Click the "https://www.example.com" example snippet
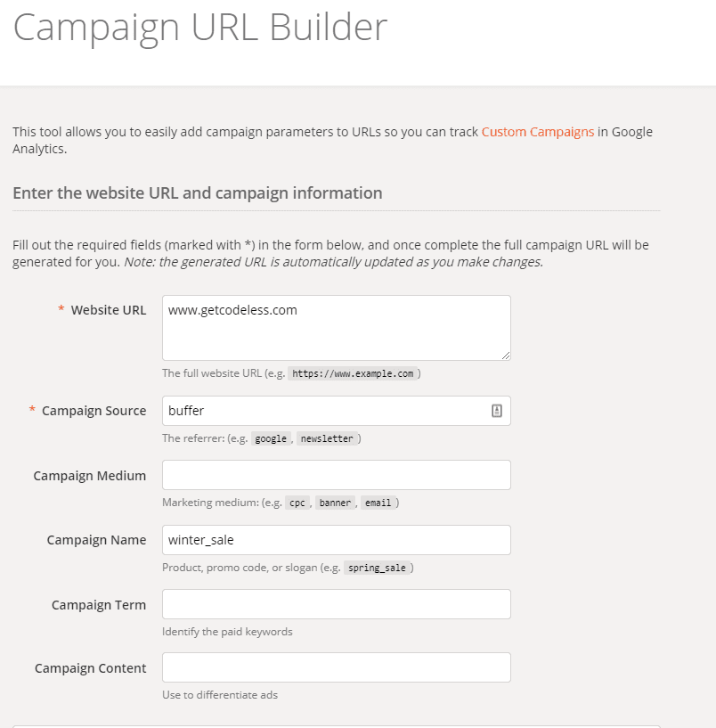The image size is (716, 728). pyautogui.click(x=355, y=373)
